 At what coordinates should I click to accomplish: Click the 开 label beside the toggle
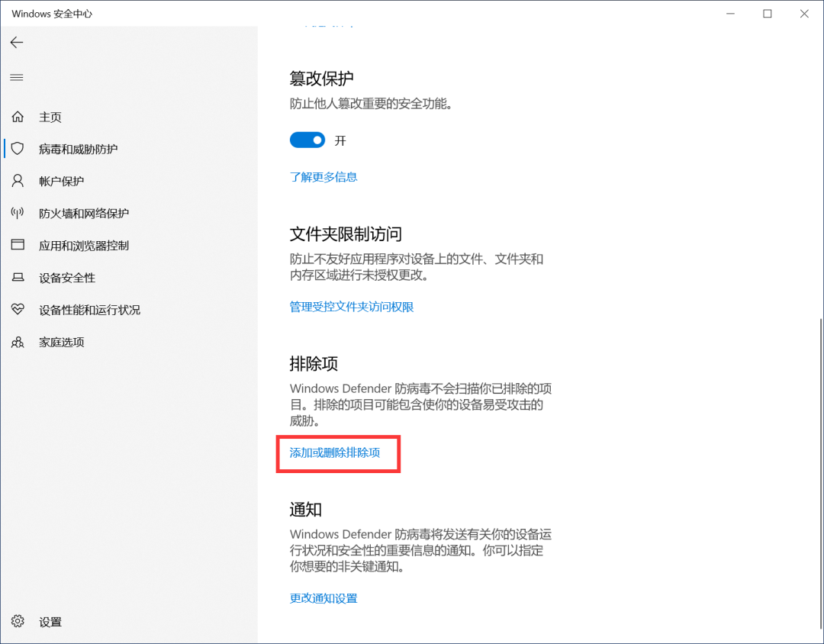pyautogui.click(x=340, y=141)
